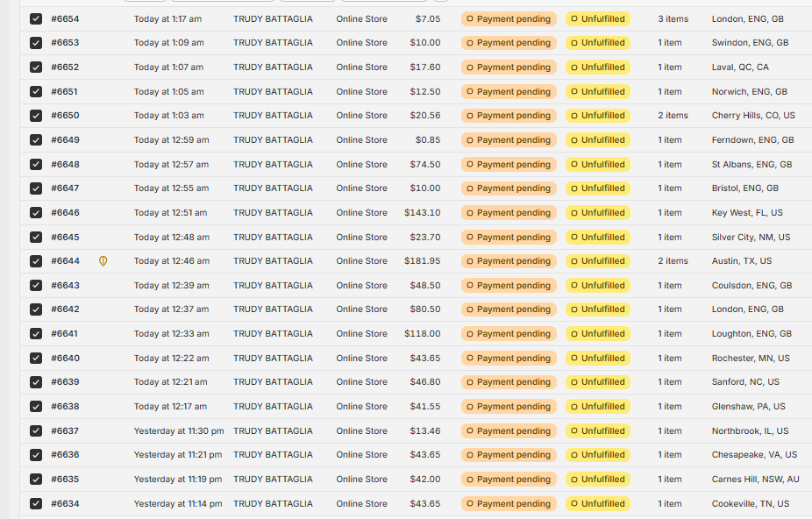812x519 pixels.
Task: Uncheck the checkbox for order #6654
Action: point(36,19)
